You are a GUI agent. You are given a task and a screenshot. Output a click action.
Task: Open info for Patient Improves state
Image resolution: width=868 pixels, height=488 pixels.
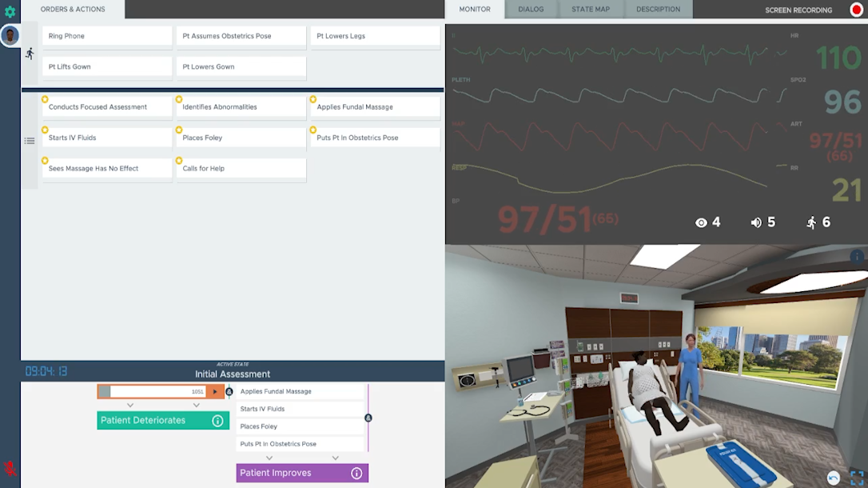(356, 474)
